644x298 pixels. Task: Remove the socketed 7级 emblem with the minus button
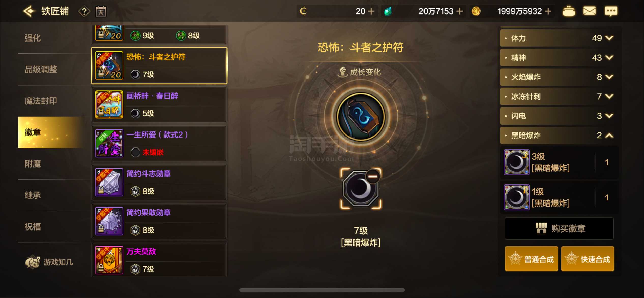[x=373, y=176]
